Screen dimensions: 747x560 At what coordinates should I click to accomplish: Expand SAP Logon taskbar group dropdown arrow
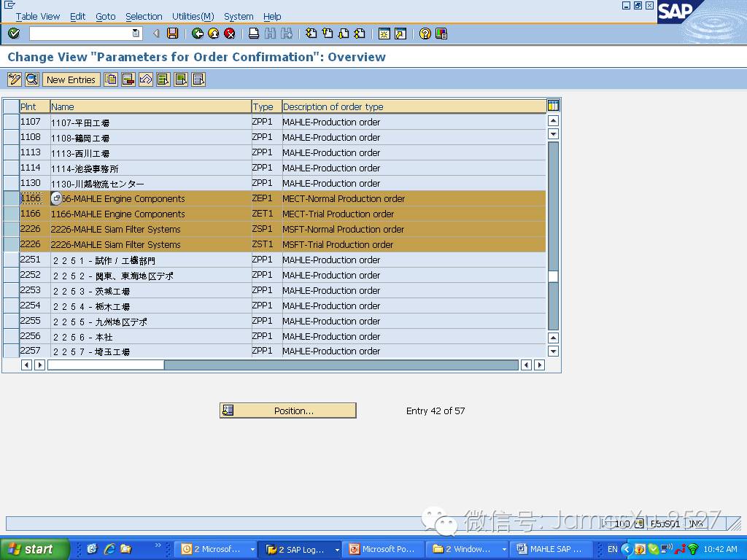point(337,550)
